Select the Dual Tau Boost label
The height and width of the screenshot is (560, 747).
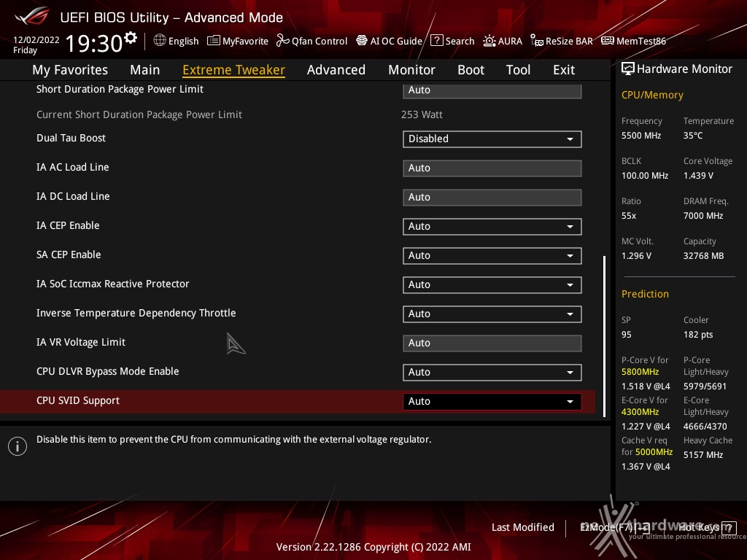pyautogui.click(x=71, y=138)
